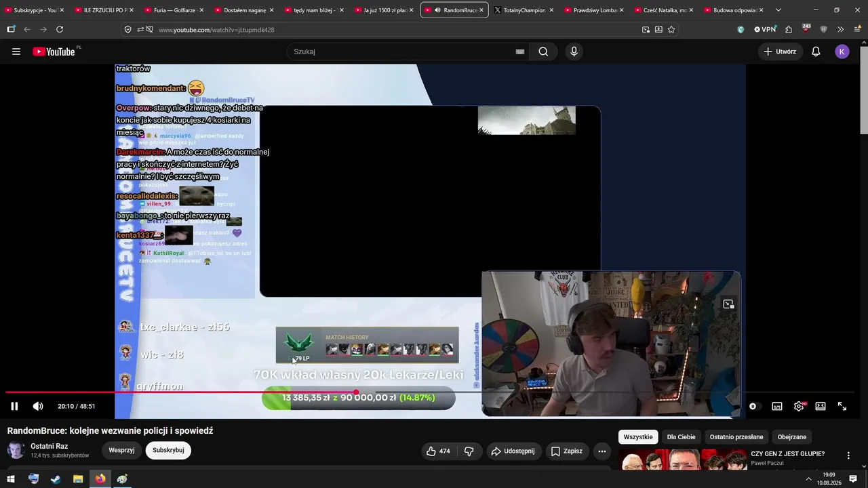The height and width of the screenshot is (488, 868).
Task: Switch to the Budowa odpowiada browser tab
Action: (733, 10)
